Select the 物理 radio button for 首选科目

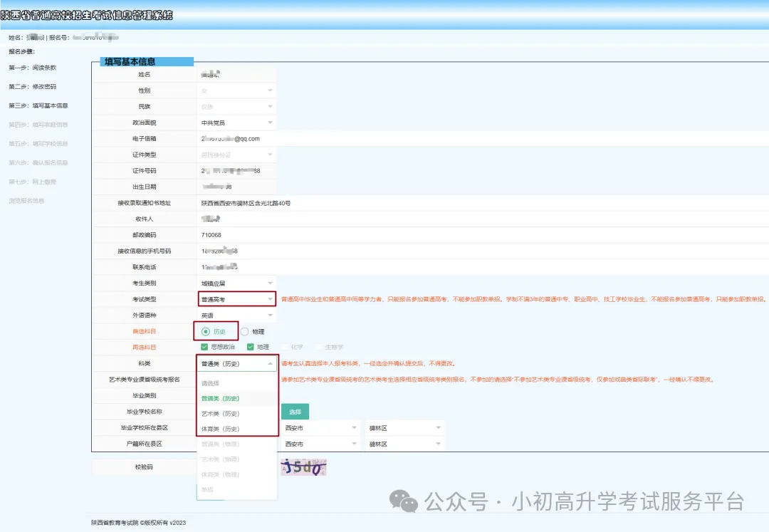244,331
